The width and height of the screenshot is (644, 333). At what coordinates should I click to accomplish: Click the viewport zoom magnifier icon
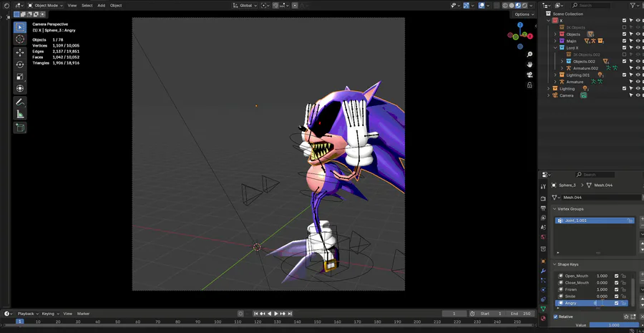tap(530, 54)
